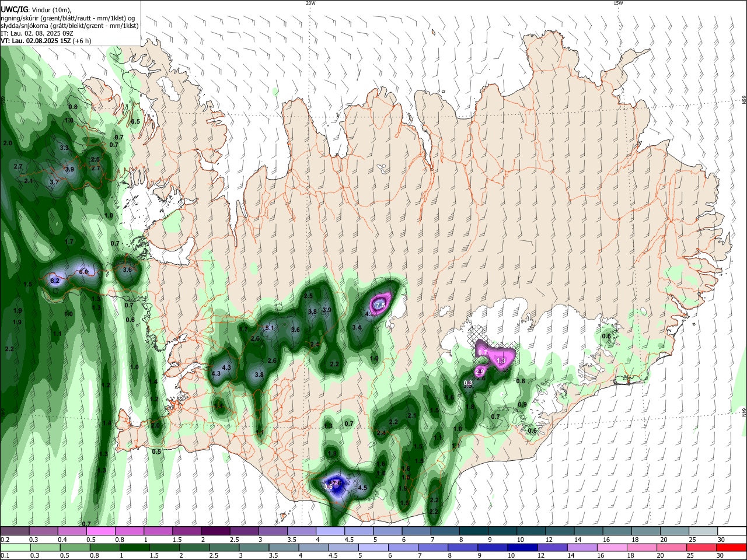Click the 20W longitude label
This screenshot has height=560, width=747.
(310, 3)
